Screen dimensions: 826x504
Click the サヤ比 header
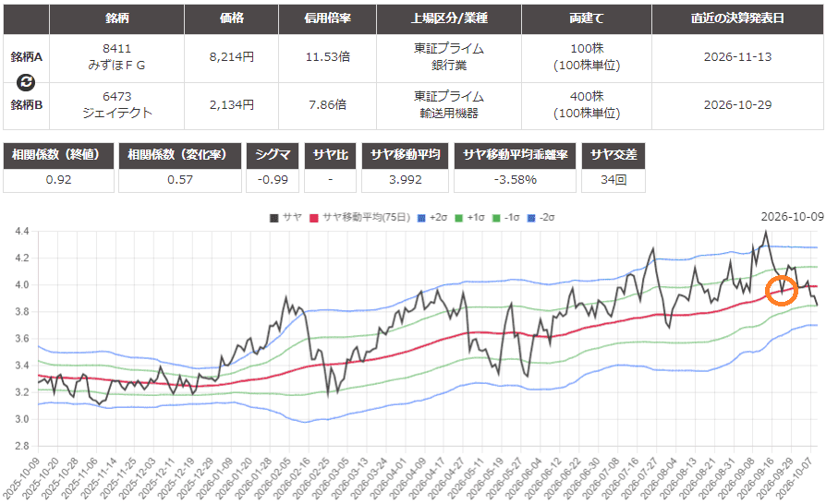[x=330, y=155]
